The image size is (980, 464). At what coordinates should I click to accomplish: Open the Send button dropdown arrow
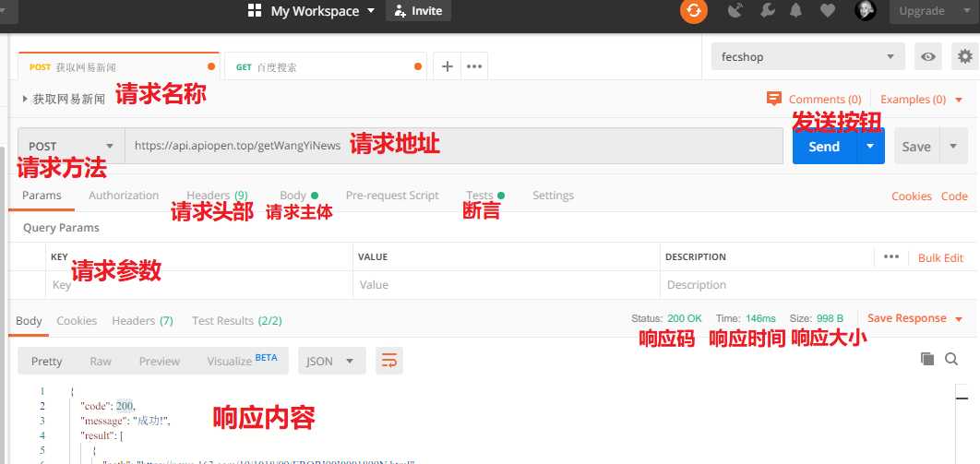[x=870, y=146]
